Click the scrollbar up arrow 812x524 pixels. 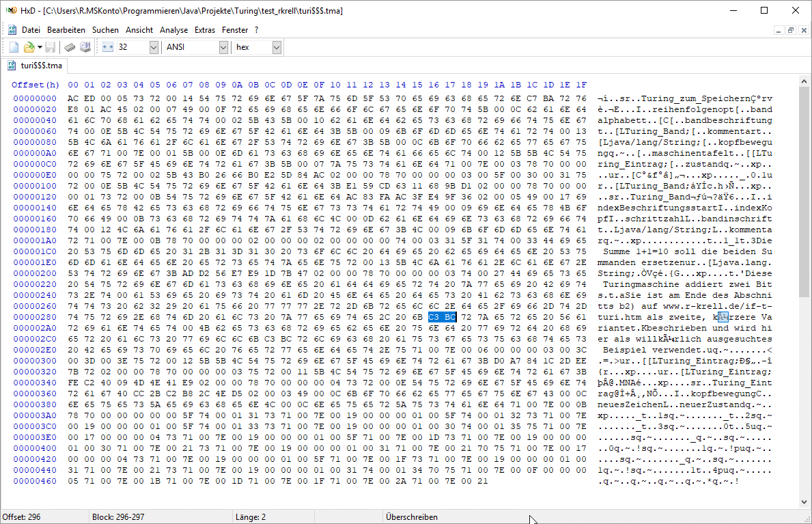coord(804,81)
